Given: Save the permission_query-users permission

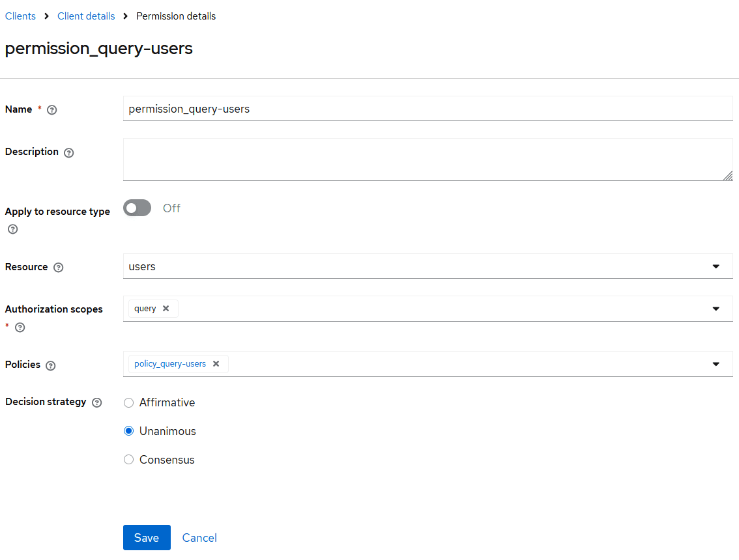Looking at the screenshot, I should [146, 537].
